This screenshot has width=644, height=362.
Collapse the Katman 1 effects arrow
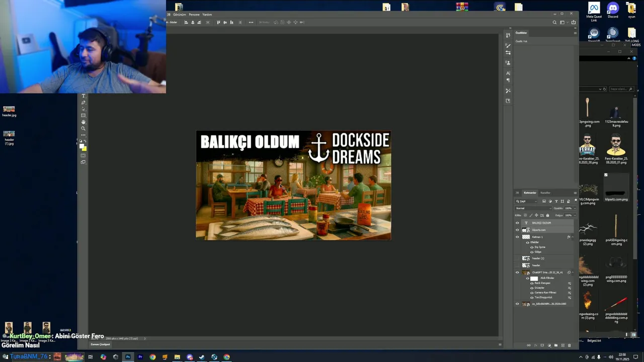tap(573, 237)
